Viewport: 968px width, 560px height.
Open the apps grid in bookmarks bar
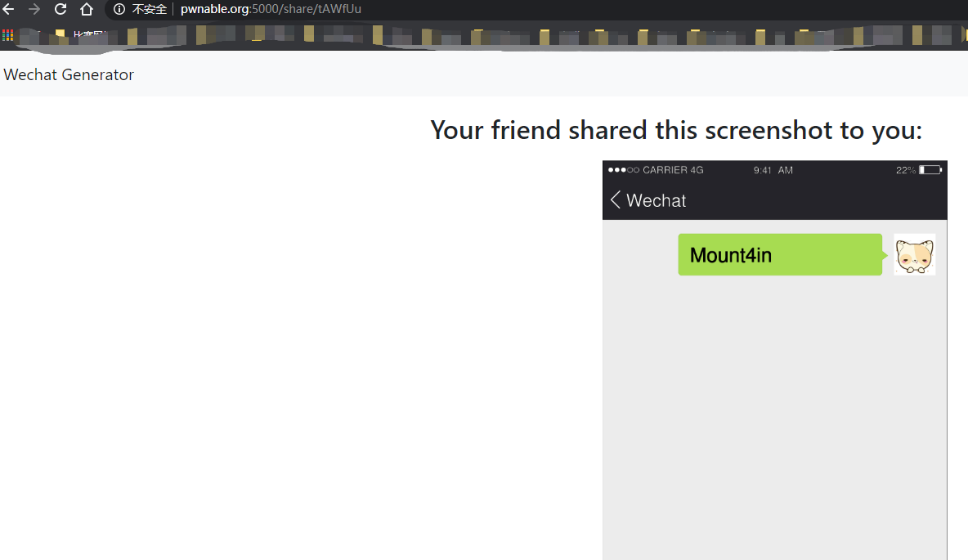click(8, 35)
